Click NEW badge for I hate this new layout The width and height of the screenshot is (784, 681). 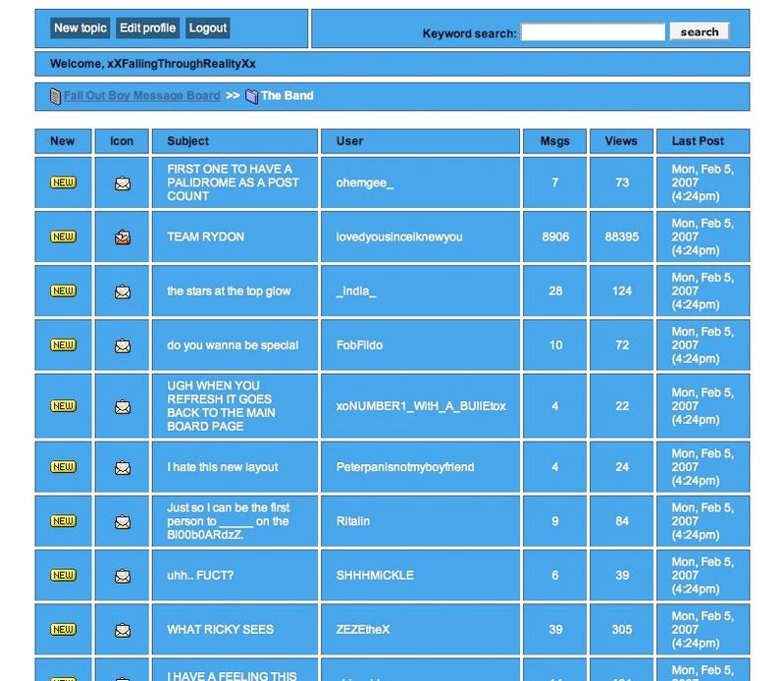tap(63, 467)
